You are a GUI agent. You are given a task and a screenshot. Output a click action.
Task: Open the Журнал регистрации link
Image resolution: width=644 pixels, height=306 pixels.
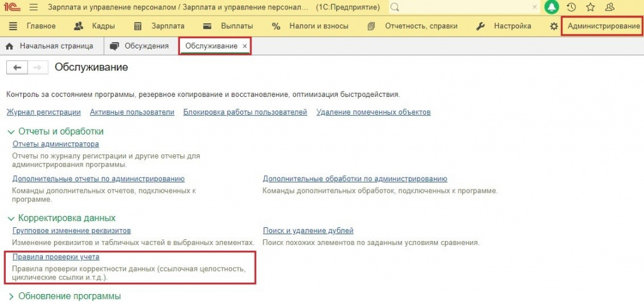(x=43, y=112)
